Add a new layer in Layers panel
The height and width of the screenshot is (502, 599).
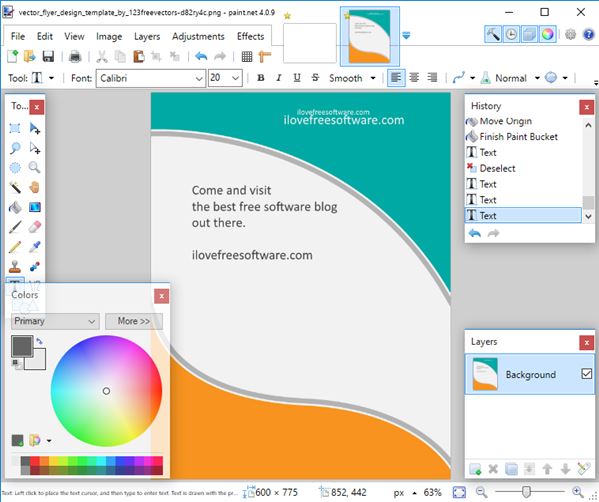475,469
